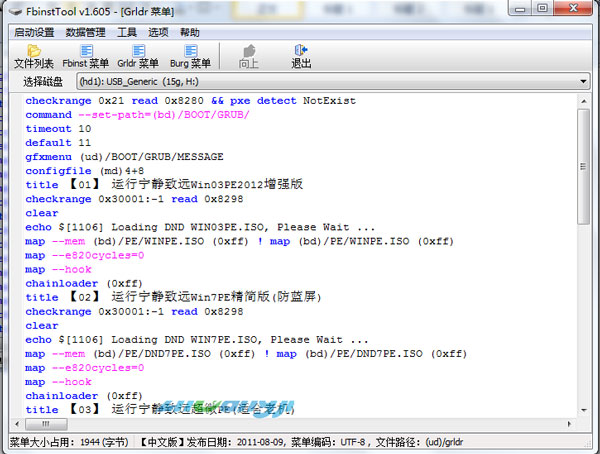
Task: Click the line 'gfxmenu (ud)/BOOT/GRUB/MESSAGE' in editor
Action: point(124,157)
